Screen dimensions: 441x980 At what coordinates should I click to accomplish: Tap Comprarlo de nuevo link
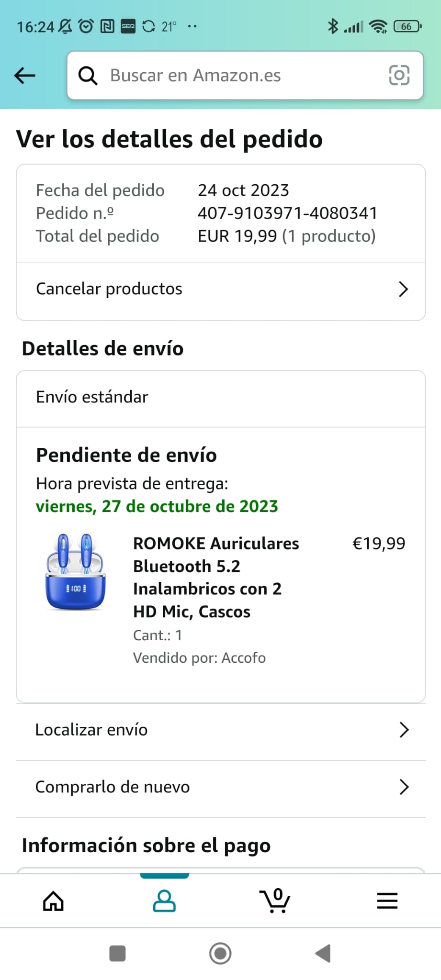click(113, 787)
